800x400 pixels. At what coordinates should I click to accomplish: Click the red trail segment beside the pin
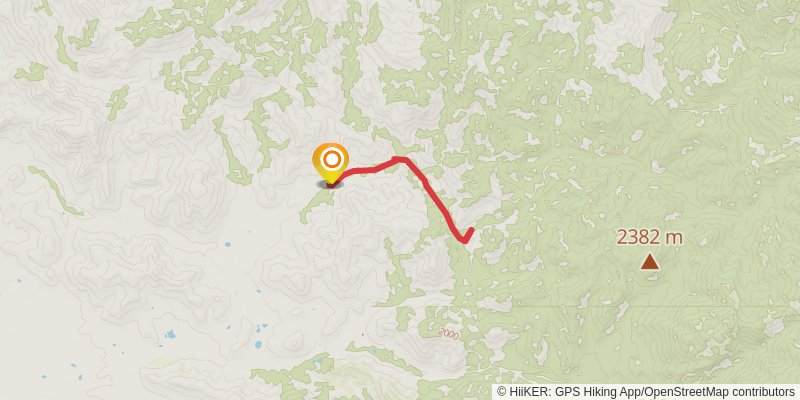[357, 171]
